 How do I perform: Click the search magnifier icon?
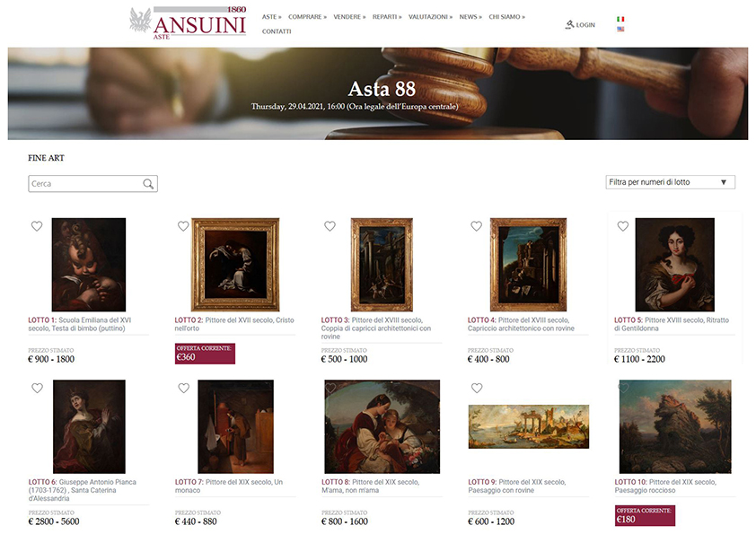point(148,184)
